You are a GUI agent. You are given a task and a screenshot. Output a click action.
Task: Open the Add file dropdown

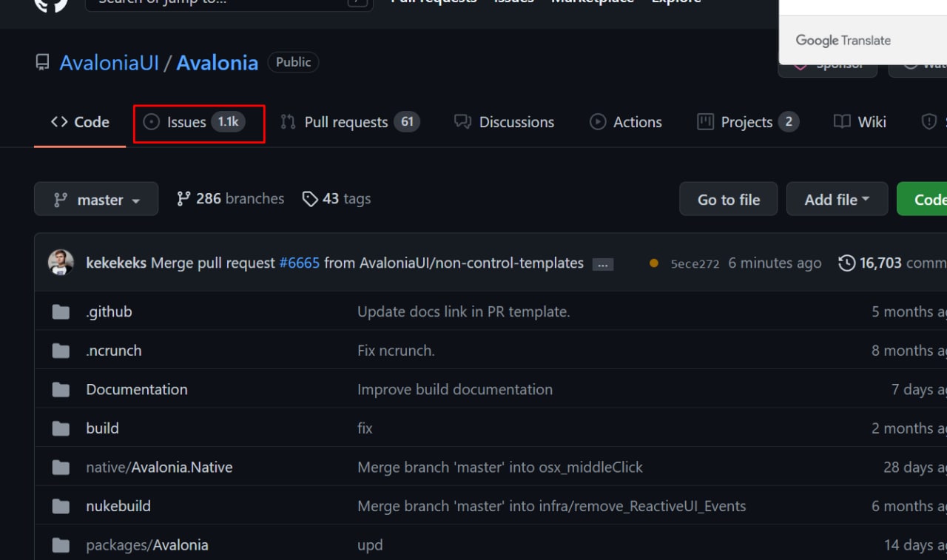pyautogui.click(x=837, y=199)
